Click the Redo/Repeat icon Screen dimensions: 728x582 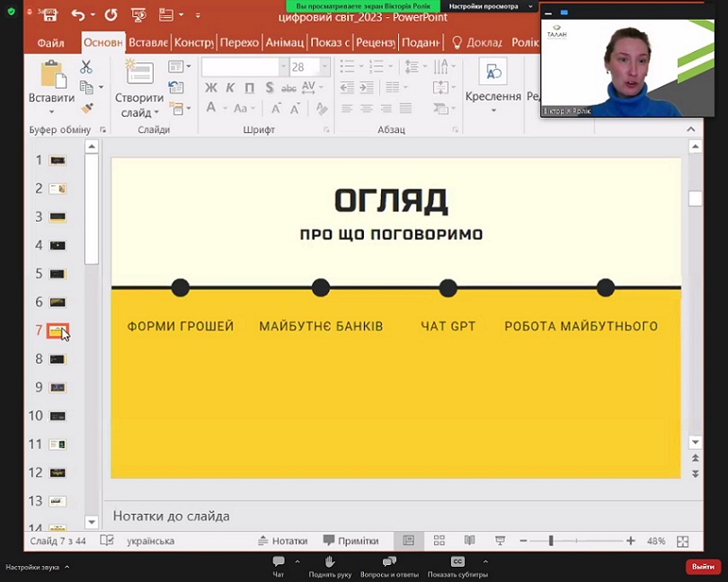111,15
